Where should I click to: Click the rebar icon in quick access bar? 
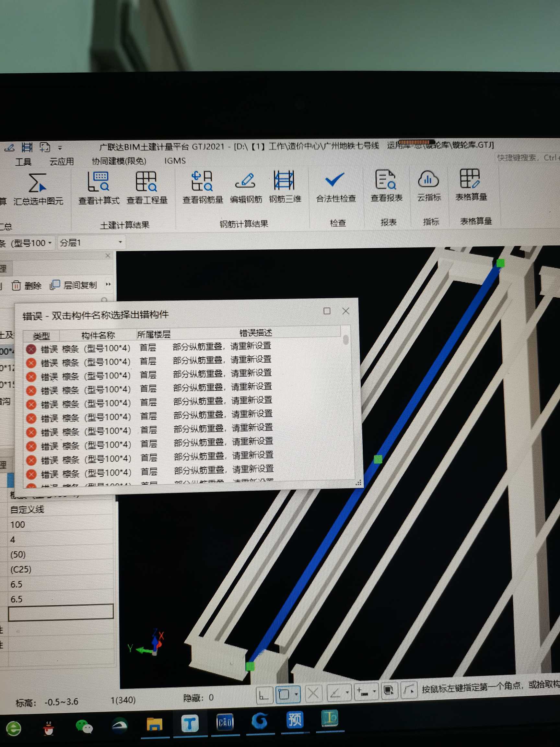(27, 147)
